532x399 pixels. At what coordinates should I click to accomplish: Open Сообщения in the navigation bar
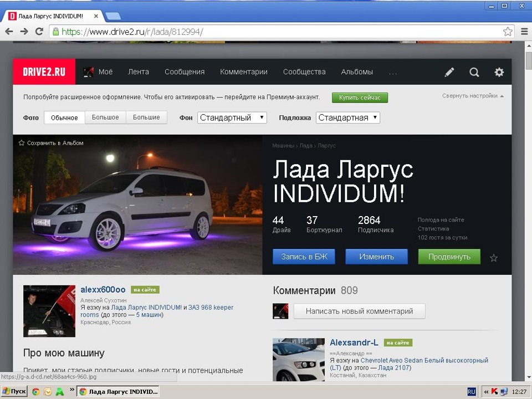tap(185, 72)
